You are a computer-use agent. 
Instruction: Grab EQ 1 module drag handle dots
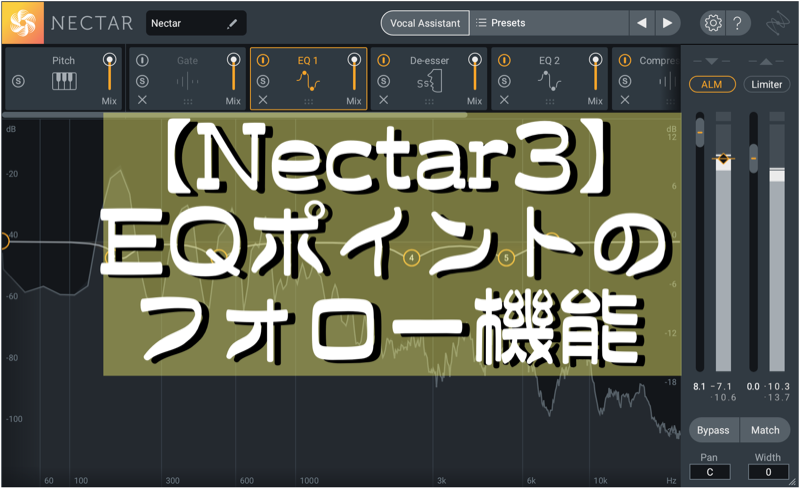308,102
